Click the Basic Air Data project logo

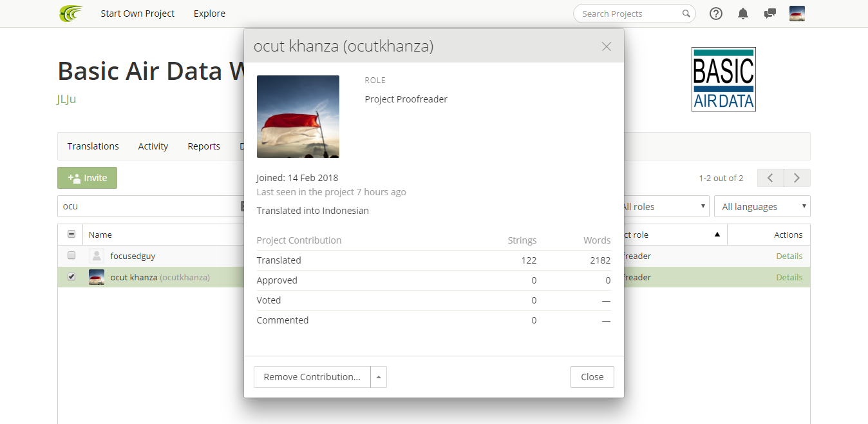723,79
